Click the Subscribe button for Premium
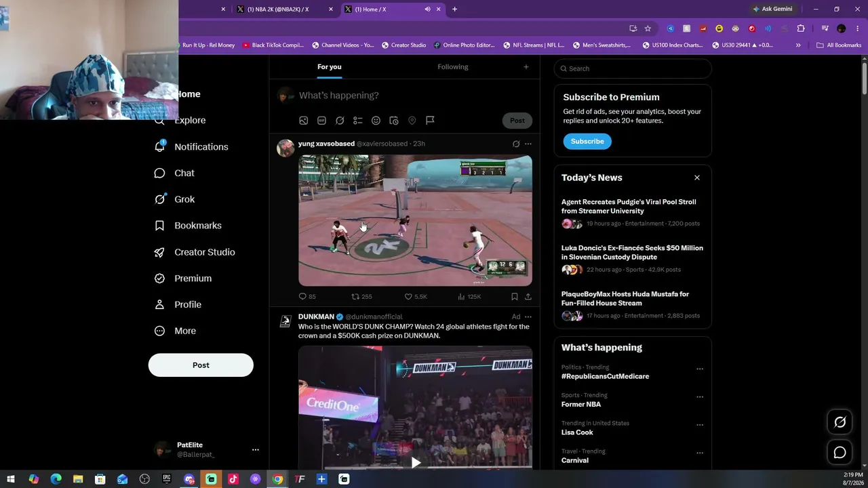868x488 pixels. tap(587, 142)
